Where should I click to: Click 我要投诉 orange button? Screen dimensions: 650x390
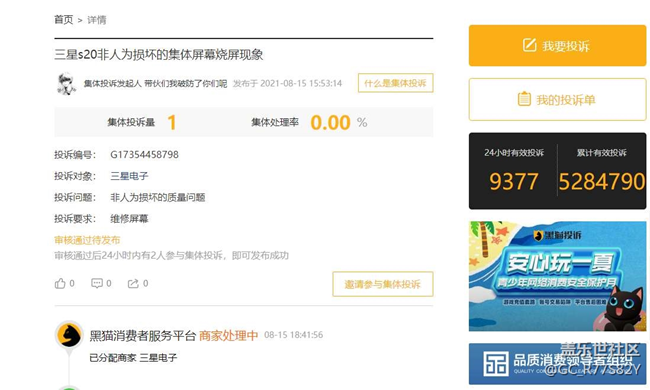pyautogui.click(x=557, y=46)
